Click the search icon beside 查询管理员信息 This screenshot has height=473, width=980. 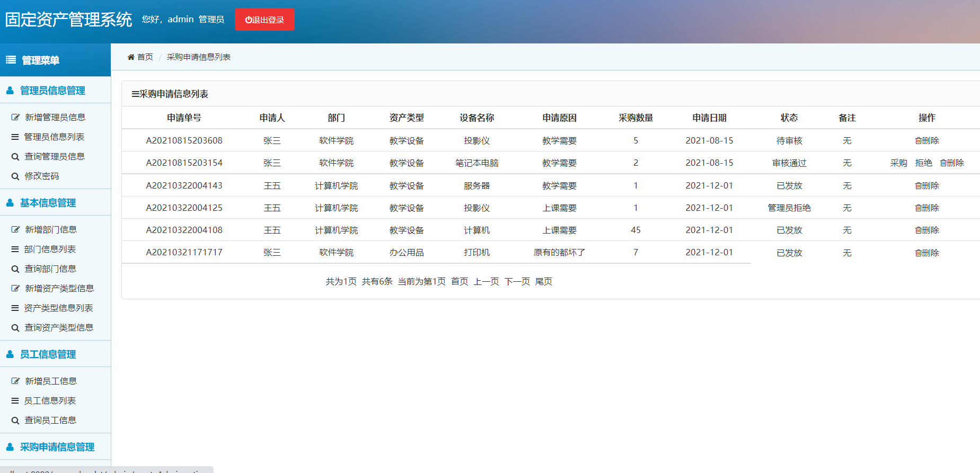click(15, 157)
